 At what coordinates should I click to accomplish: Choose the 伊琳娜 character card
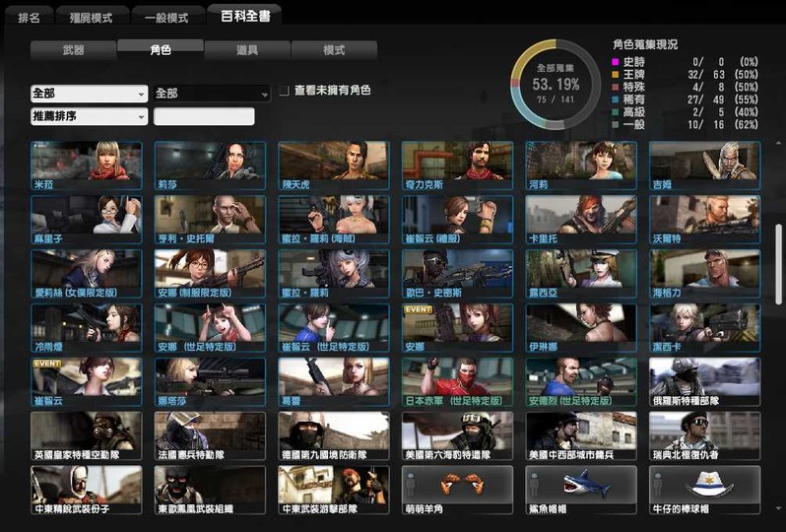(581, 328)
